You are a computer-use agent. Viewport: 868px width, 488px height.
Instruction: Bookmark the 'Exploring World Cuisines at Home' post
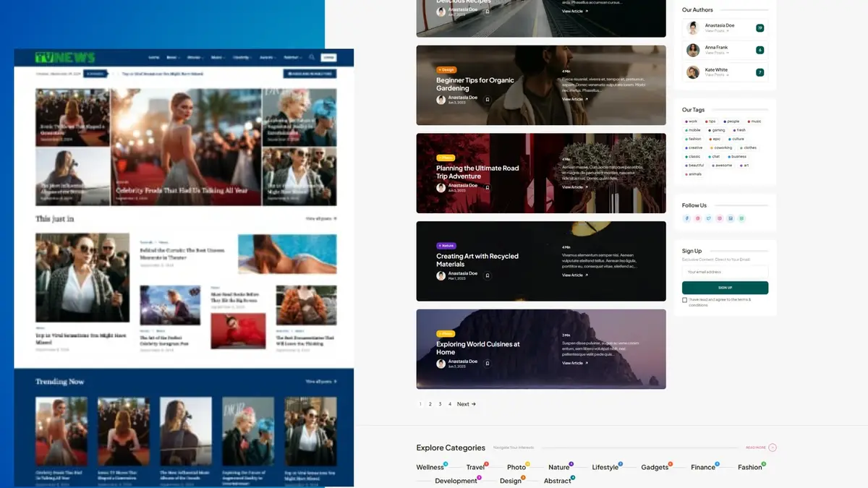pyautogui.click(x=488, y=364)
